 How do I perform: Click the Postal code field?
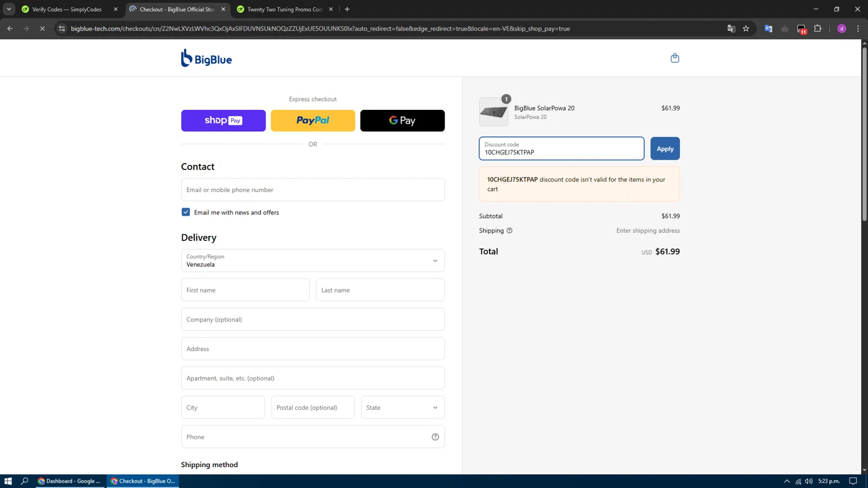(312, 408)
